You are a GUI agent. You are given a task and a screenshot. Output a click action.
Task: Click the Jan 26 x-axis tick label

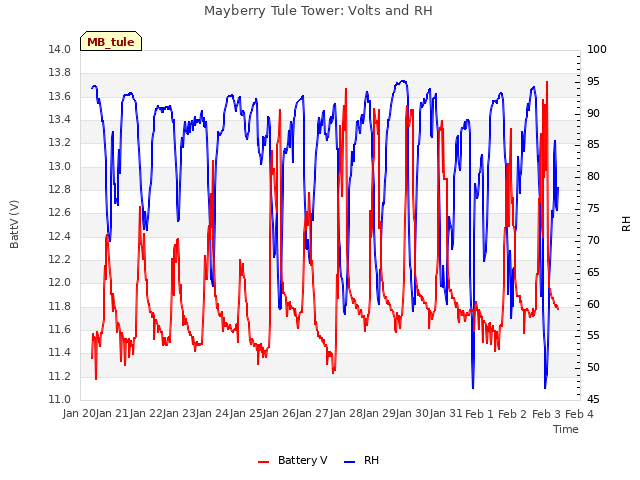(x=279, y=413)
